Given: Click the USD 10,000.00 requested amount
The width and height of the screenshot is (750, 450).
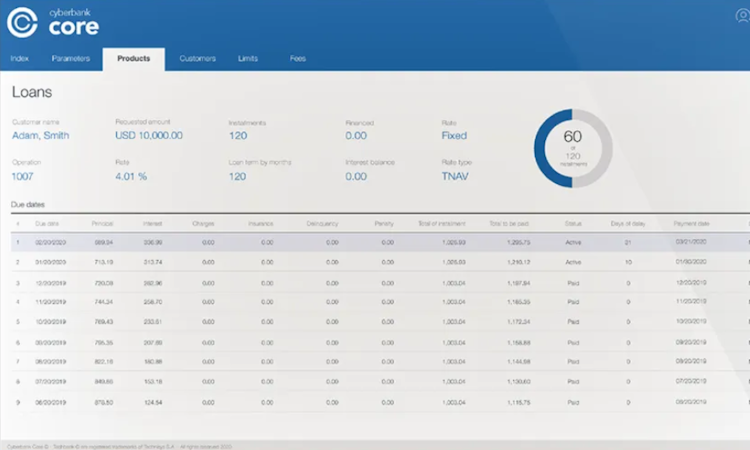Looking at the screenshot, I should pyautogui.click(x=149, y=135).
